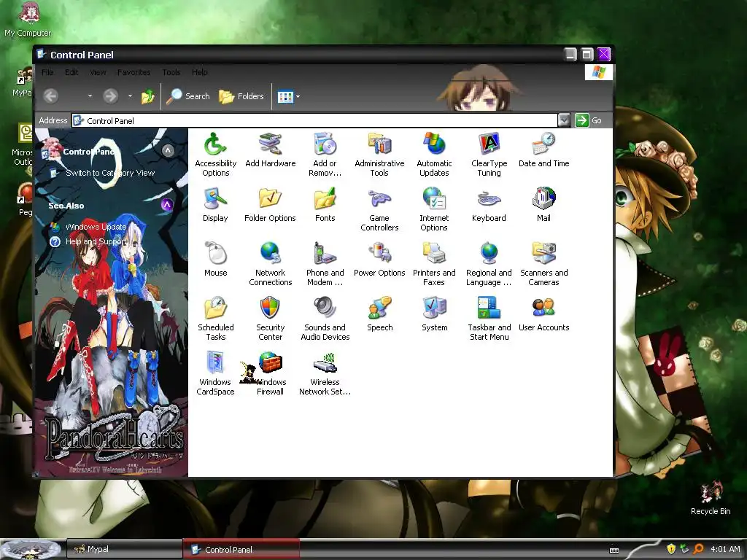Viewport: 747px width, 560px height.
Task: Open Windows Firewall
Action: point(270,373)
